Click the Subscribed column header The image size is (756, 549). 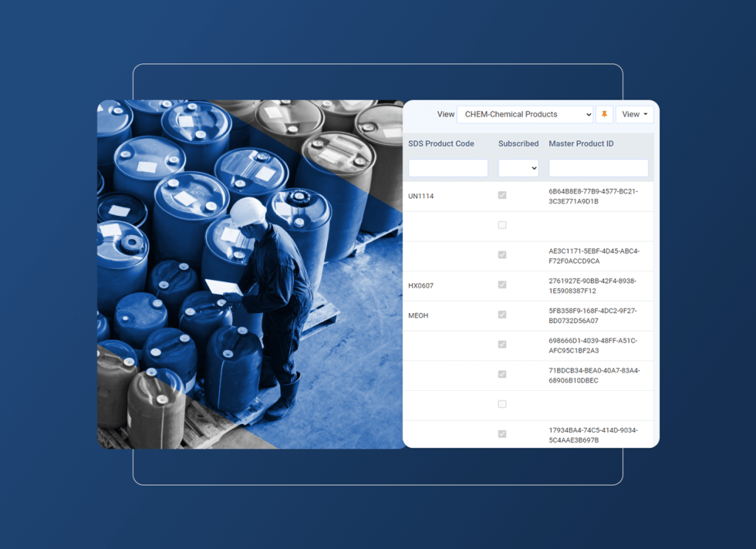(518, 143)
